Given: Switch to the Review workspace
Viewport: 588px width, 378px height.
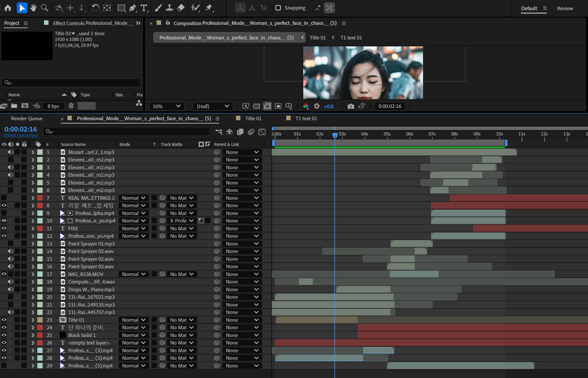Looking at the screenshot, I should pyautogui.click(x=565, y=8).
